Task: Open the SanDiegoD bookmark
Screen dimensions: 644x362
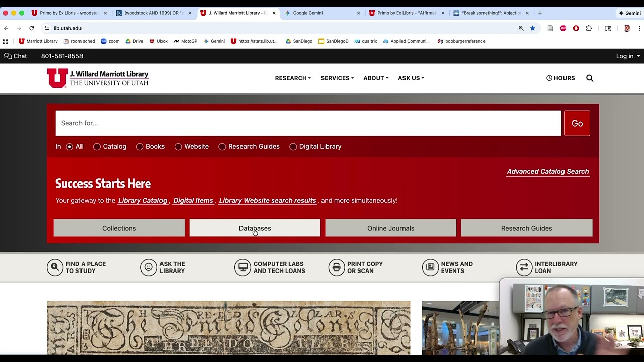Action: [x=333, y=41]
